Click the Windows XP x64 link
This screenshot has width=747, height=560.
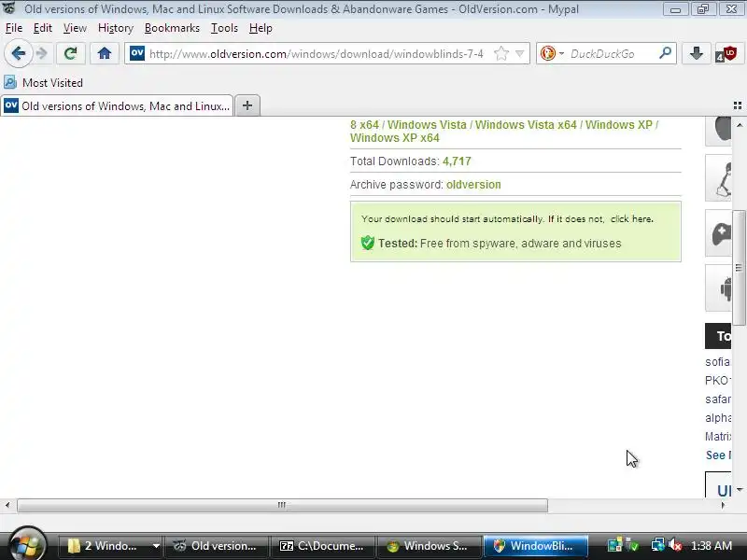(394, 138)
